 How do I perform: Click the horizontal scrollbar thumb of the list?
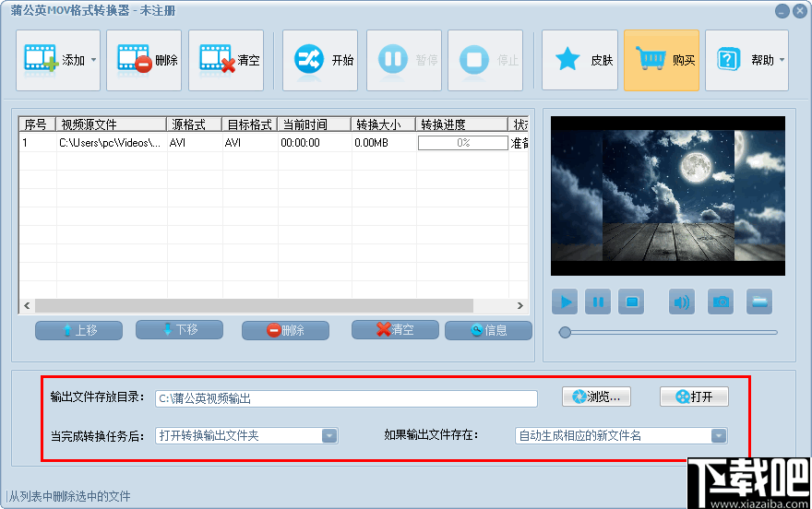[254, 306]
